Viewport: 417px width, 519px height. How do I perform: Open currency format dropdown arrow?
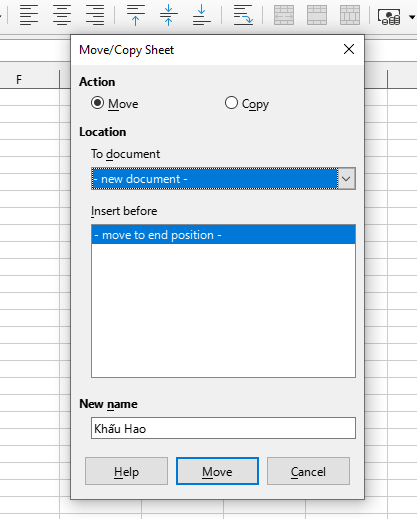412,17
